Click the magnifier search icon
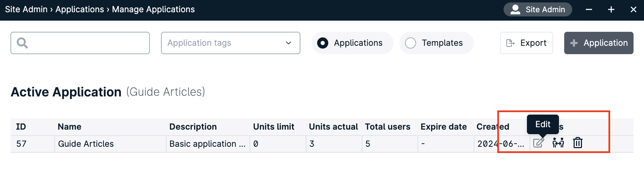This screenshot has width=644, height=174. pyautogui.click(x=22, y=43)
